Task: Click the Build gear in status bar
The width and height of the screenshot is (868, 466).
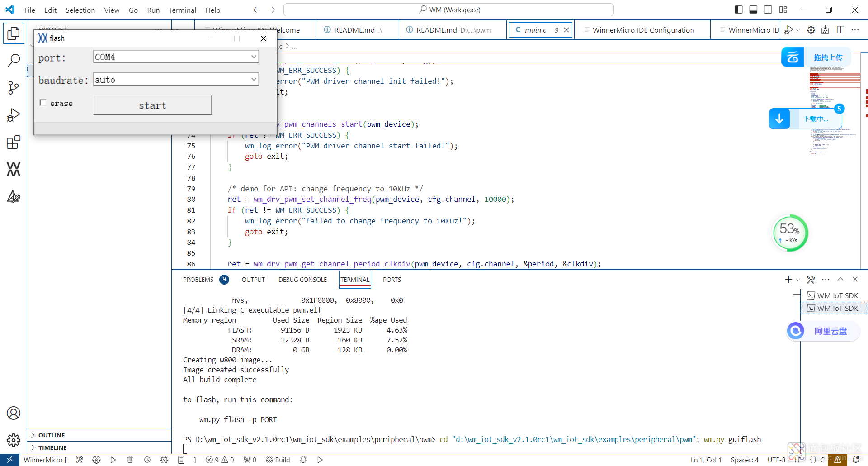Action: [x=278, y=460]
